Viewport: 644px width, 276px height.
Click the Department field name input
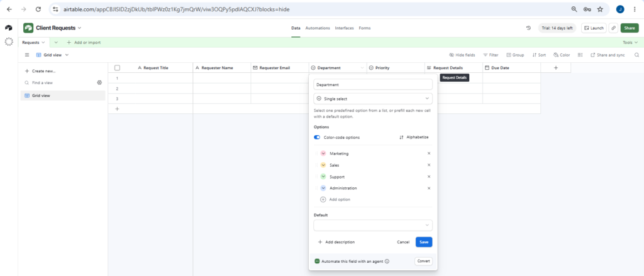pos(373,84)
